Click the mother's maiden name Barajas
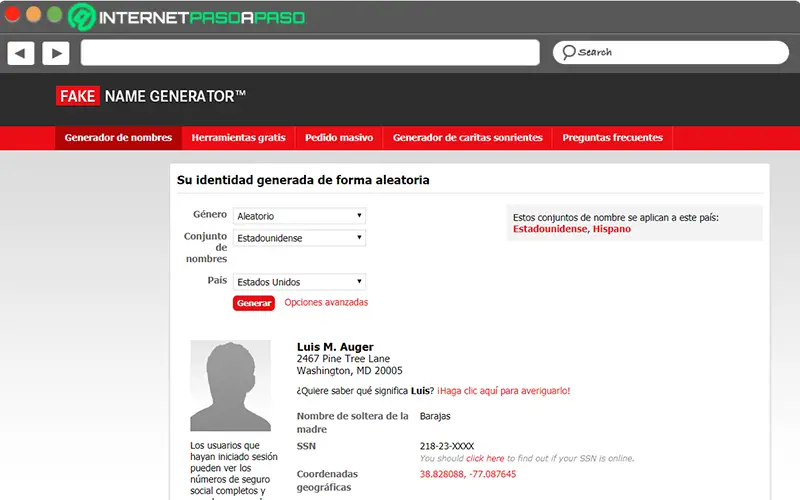The width and height of the screenshot is (800, 500). point(435,416)
